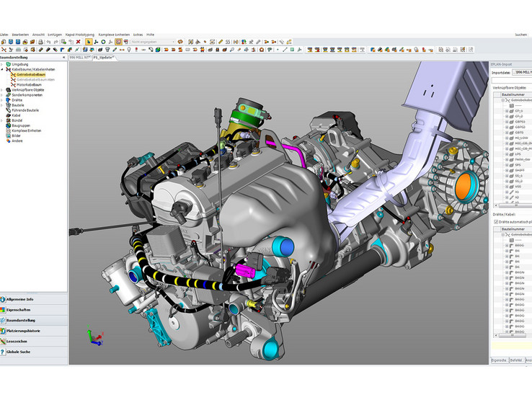The height and width of the screenshot is (400, 532).
Task: Expand the Bauteile tree node
Action: pos(2,105)
